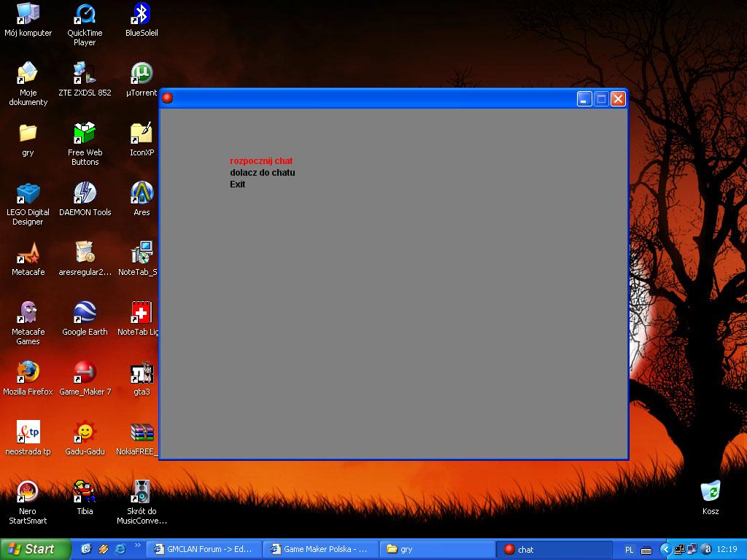Image resolution: width=747 pixels, height=560 pixels.
Task: Open the Gadu-Gadu messenger icon
Action: tap(85, 432)
